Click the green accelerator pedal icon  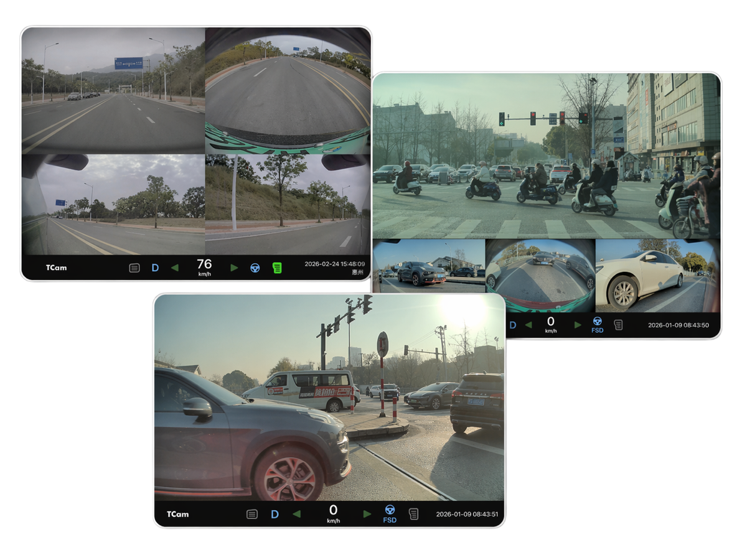(x=277, y=268)
